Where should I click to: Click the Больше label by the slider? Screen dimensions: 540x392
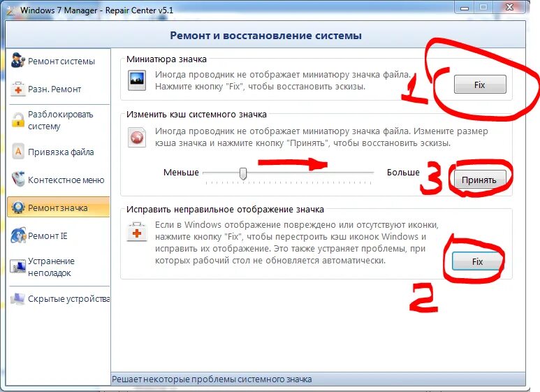click(x=403, y=172)
